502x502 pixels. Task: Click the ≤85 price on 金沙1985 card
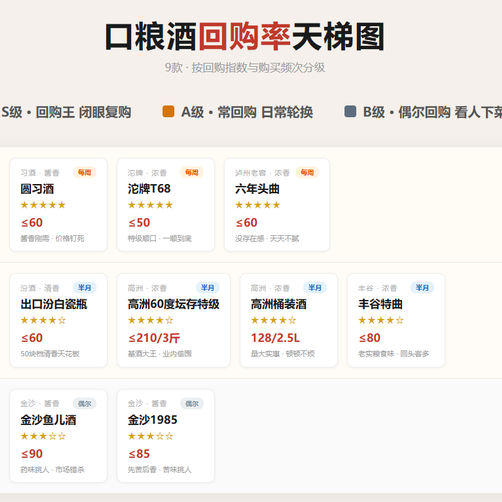[x=139, y=454]
